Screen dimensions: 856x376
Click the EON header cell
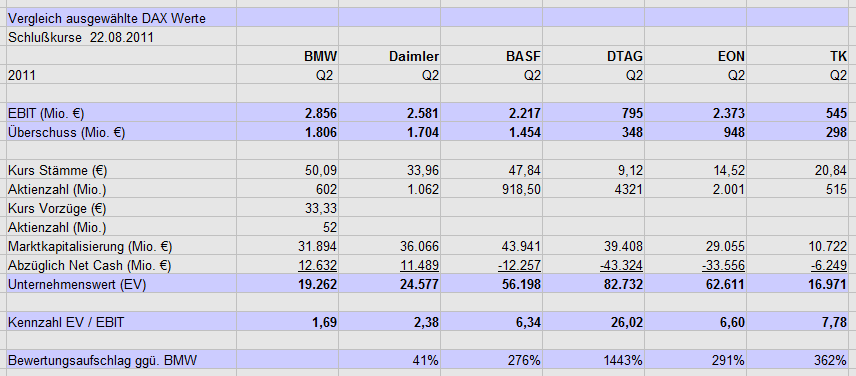coord(696,56)
